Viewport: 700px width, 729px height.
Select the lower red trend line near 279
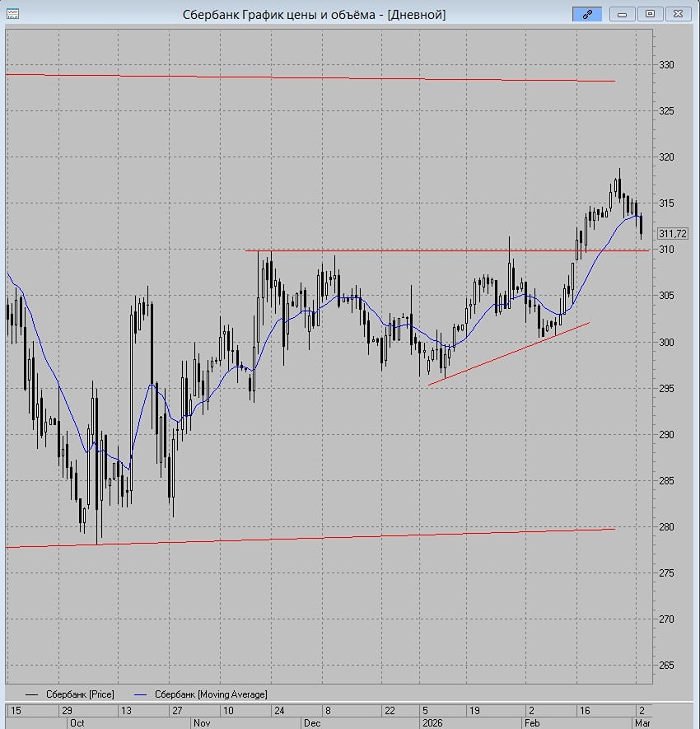pos(329,538)
